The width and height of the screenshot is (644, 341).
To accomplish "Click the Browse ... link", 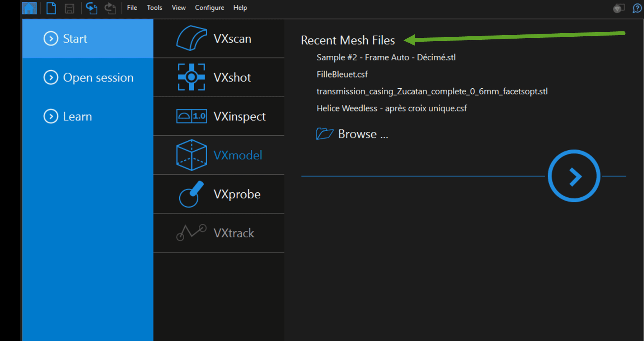I will click(x=363, y=134).
